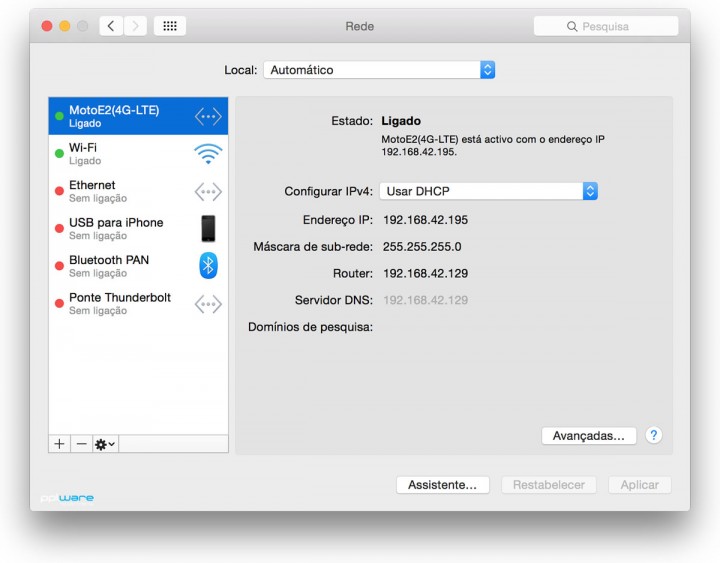Remove the selected service with minus
This screenshot has height=563, width=720.
pos(81,444)
